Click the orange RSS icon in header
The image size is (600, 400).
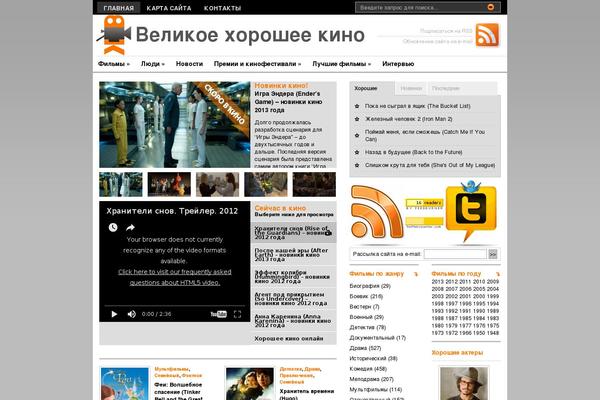(x=487, y=35)
